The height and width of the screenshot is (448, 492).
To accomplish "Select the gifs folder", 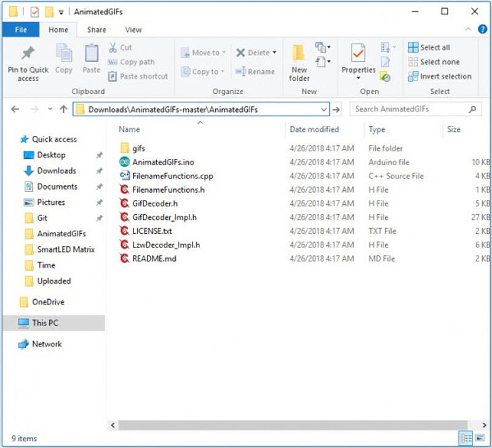I will click(x=138, y=148).
